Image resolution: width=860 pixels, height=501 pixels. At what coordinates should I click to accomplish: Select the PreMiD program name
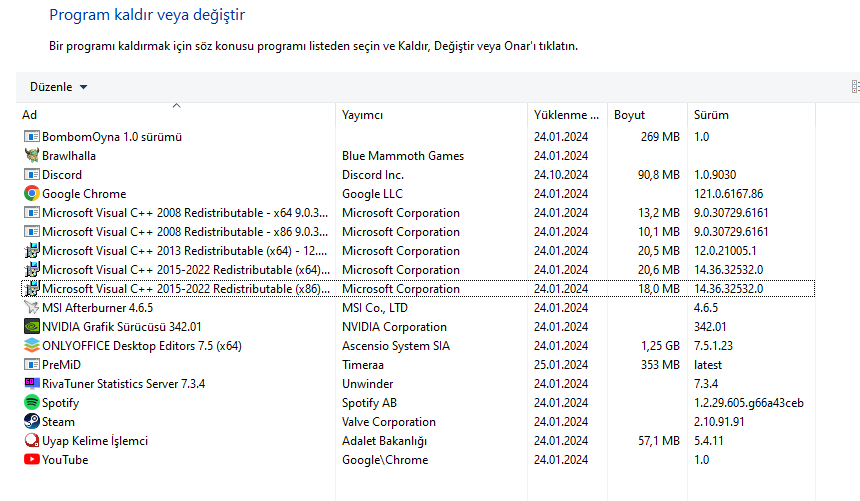[x=61, y=365]
